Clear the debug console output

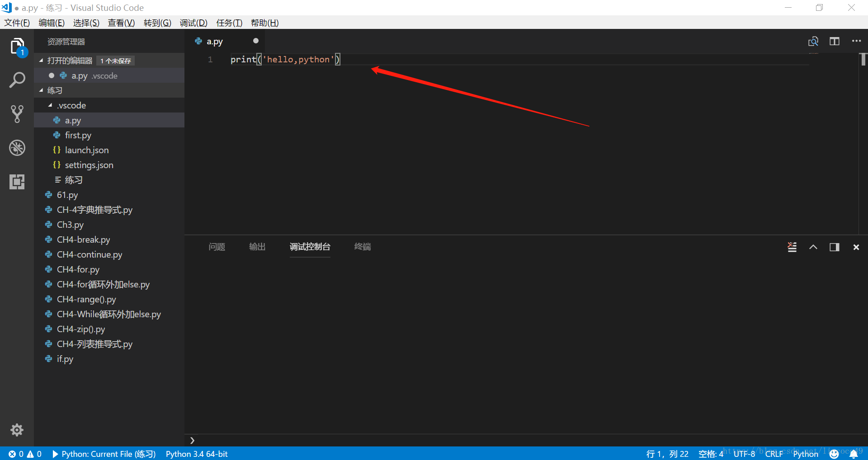pos(792,247)
